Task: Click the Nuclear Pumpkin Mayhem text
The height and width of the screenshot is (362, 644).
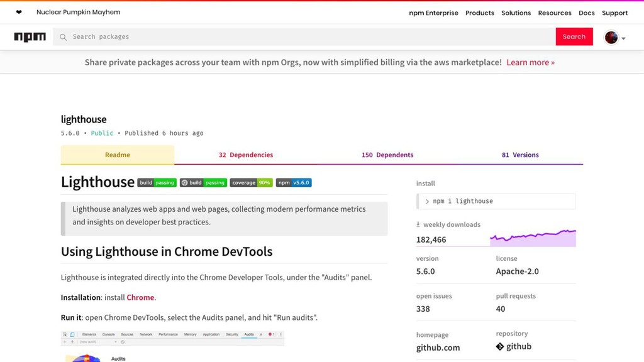Action: (x=79, y=13)
